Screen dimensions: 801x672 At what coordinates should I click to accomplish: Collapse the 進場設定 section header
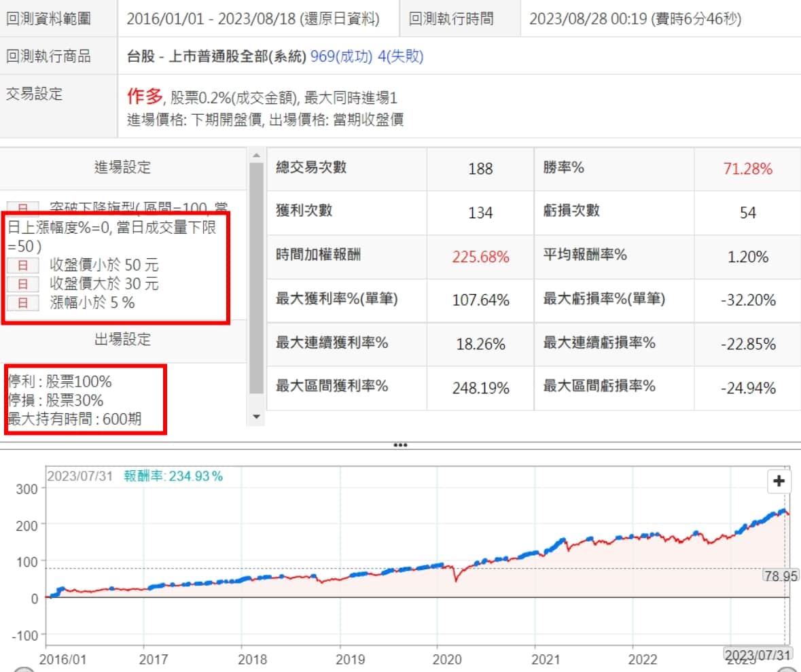pyautogui.click(x=122, y=167)
